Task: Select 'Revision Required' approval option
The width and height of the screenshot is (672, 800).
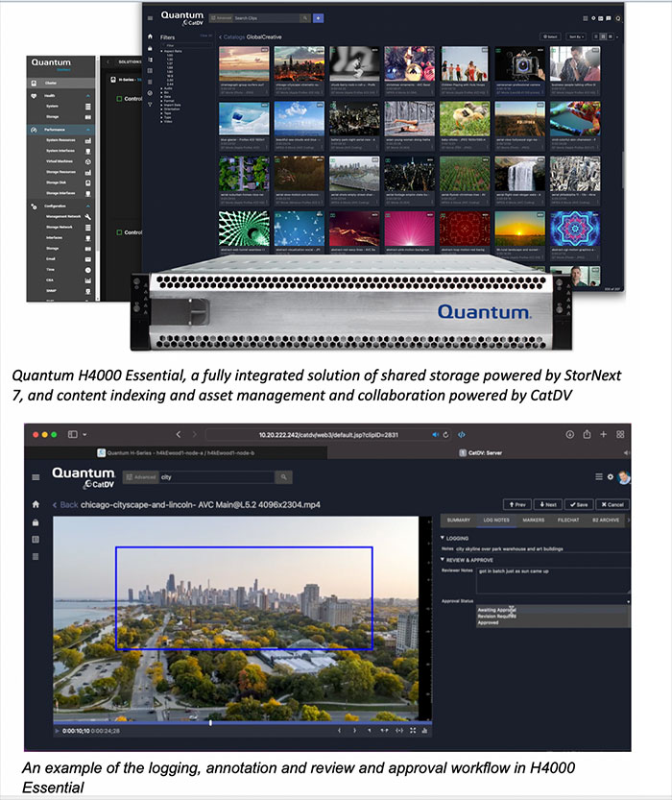Action: click(497, 616)
